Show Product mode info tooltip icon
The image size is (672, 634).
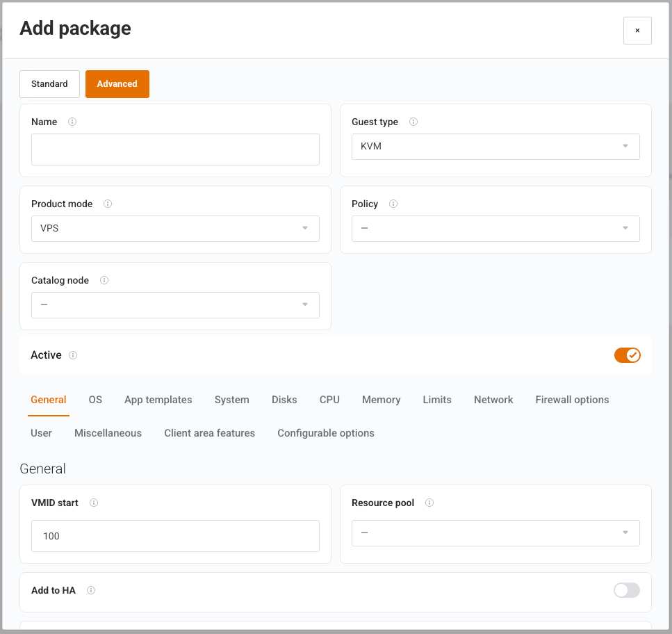108,204
